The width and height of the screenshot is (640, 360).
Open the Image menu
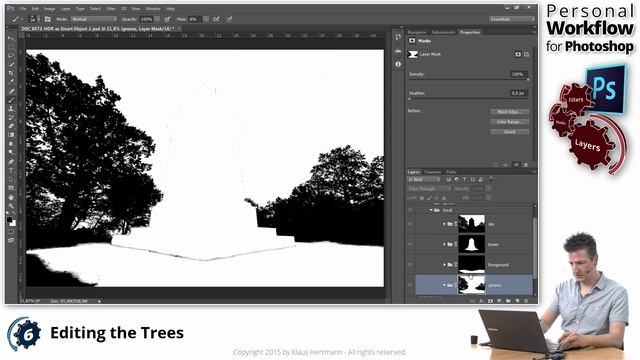tap(49, 9)
